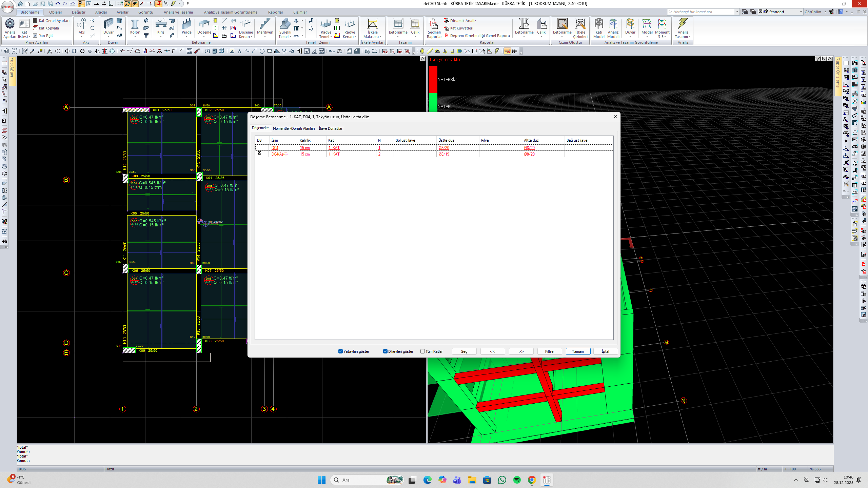This screenshot has height=488, width=868.
Task: Run the Analiz Tasarım lightning icon
Action: pyautogui.click(x=683, y=24)
